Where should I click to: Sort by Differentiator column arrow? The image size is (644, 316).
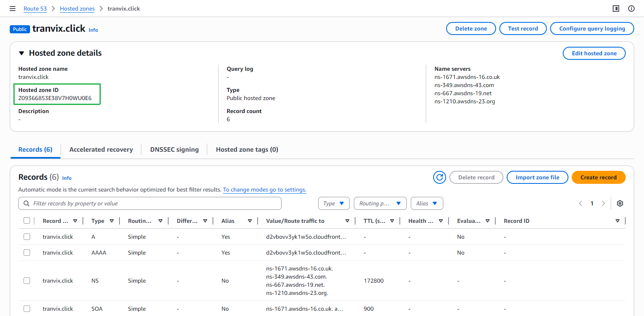tap(205, 221)
